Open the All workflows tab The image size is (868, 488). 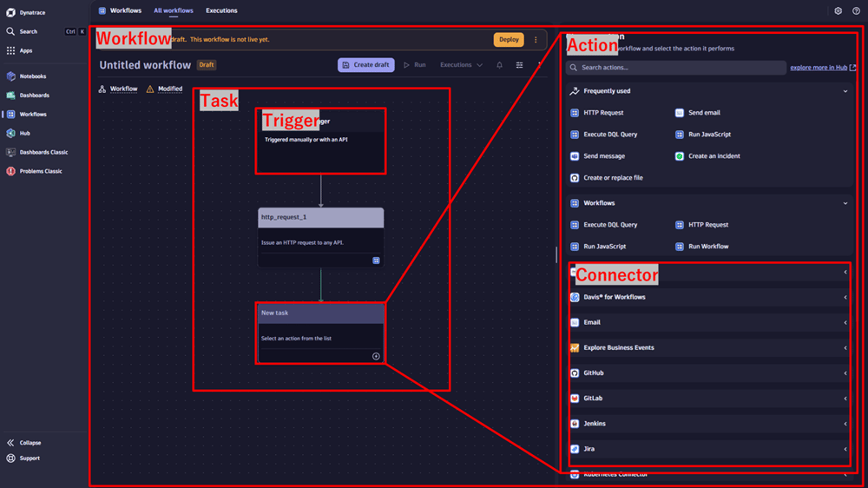click(x=174, y=11)
